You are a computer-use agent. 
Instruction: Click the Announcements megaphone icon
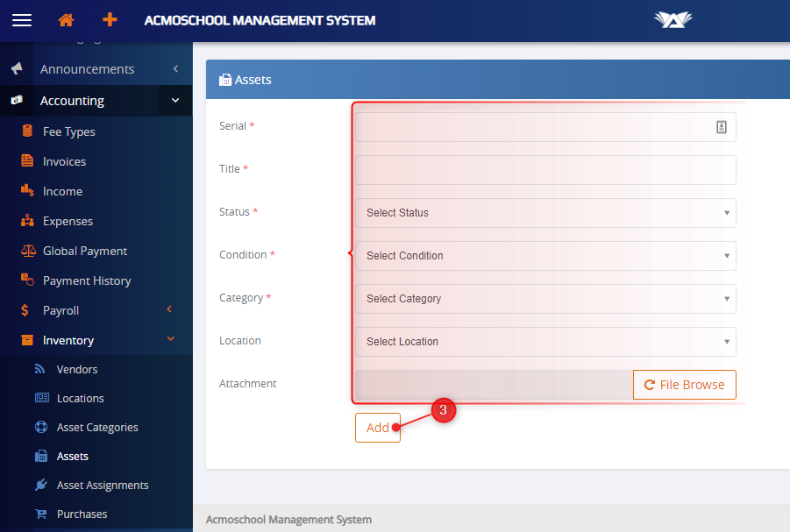tap(17, 69)
